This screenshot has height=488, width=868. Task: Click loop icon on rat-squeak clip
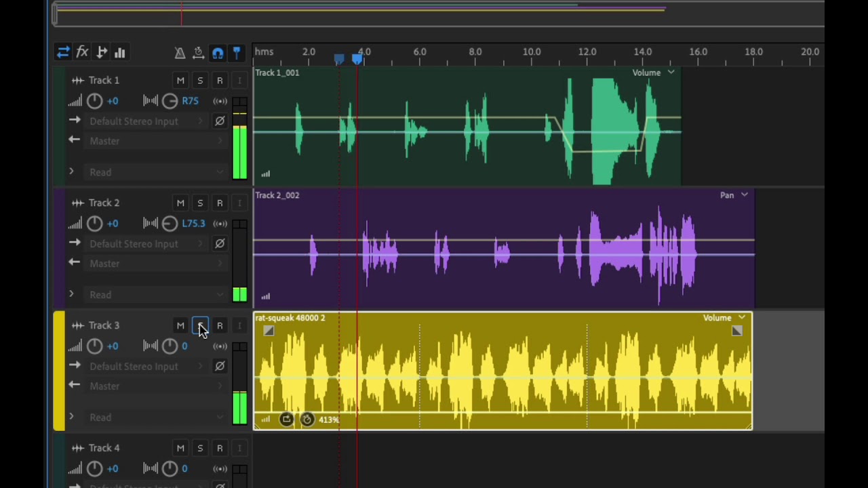(286, 420)
